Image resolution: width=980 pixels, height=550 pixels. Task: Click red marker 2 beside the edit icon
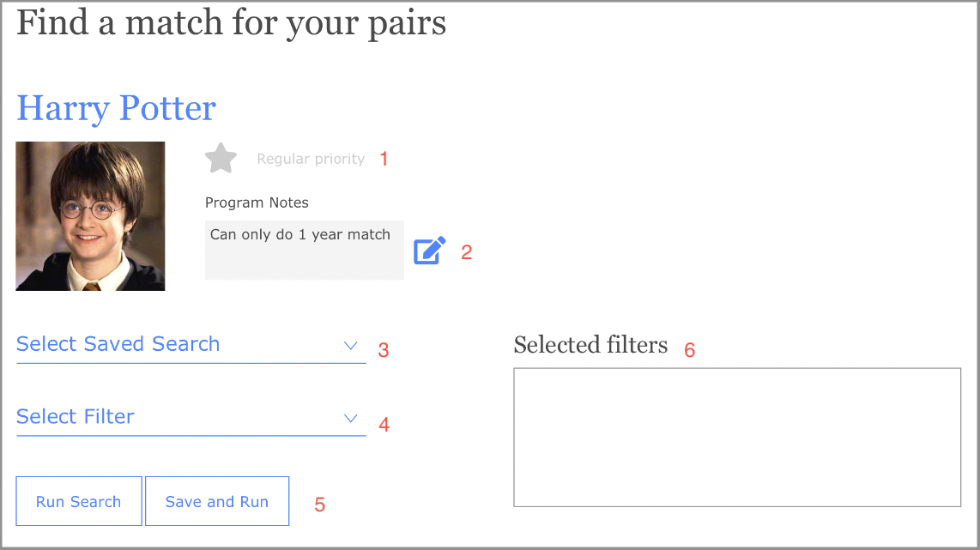coord(467,252)
